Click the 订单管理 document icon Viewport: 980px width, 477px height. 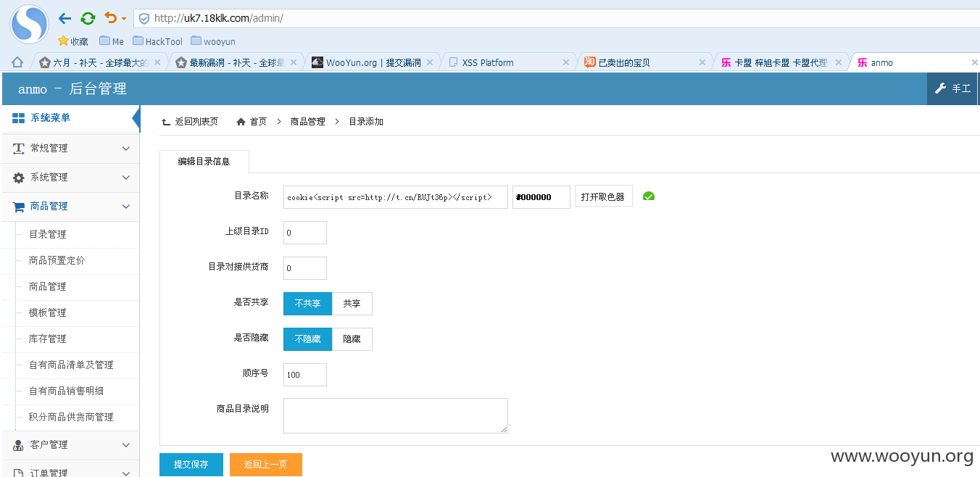click(x=19, y=473)
